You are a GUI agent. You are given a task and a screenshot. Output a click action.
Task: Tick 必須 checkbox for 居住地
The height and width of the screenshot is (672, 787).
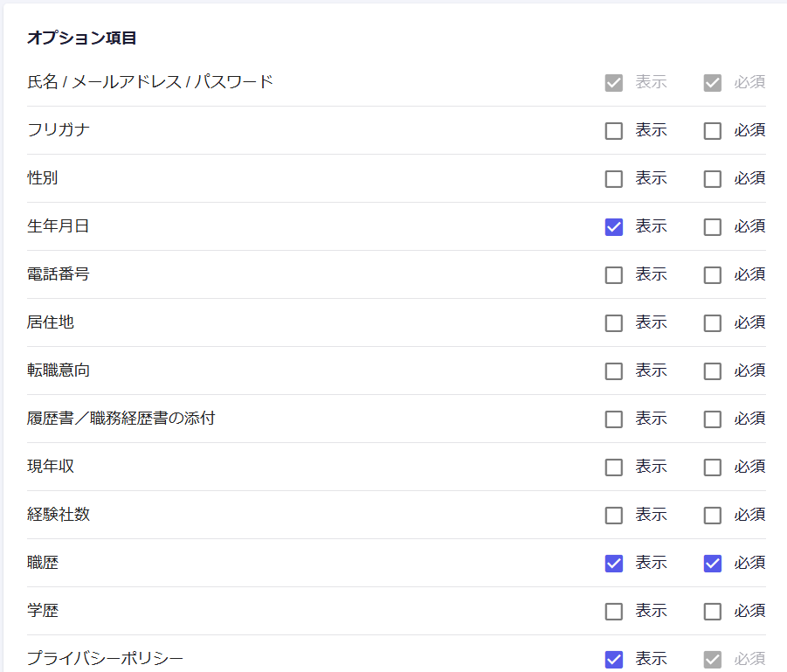713,323
